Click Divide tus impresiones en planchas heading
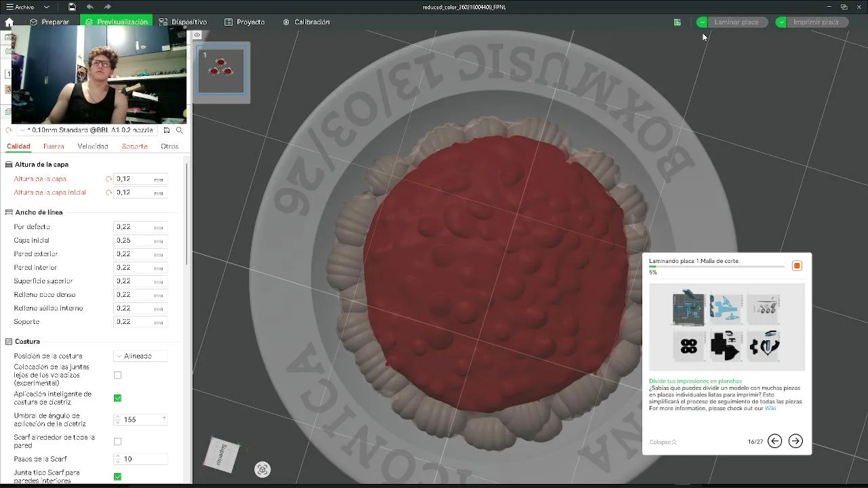868x488 pixels. pyautogui.click(x=695, y=381)
